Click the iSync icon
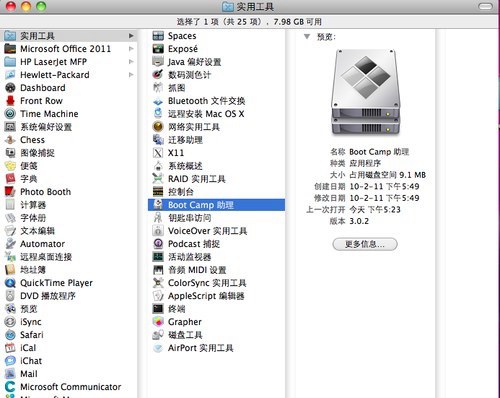Viewport: 500px width, 398px height. tap(10, 322)
